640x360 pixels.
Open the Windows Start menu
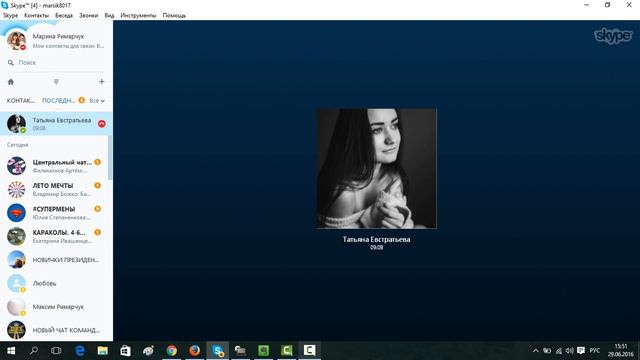tap(11, 351)
